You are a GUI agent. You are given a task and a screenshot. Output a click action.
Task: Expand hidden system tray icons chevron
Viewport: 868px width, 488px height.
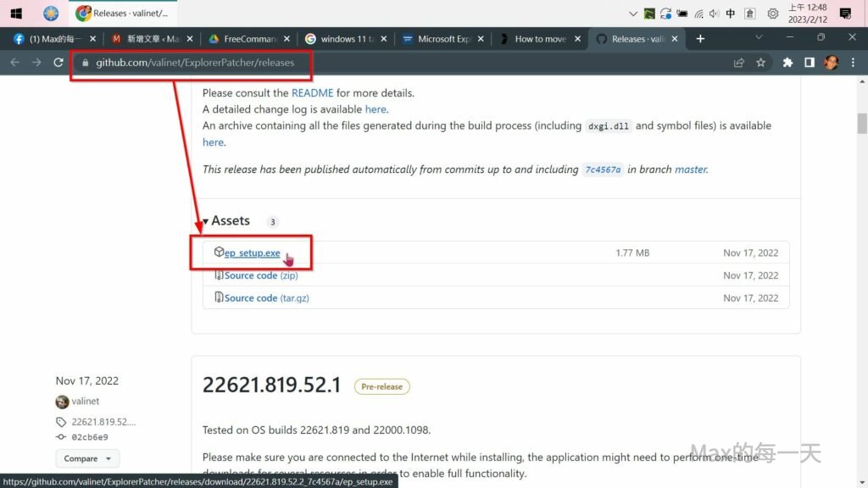[x=632, y=14]
